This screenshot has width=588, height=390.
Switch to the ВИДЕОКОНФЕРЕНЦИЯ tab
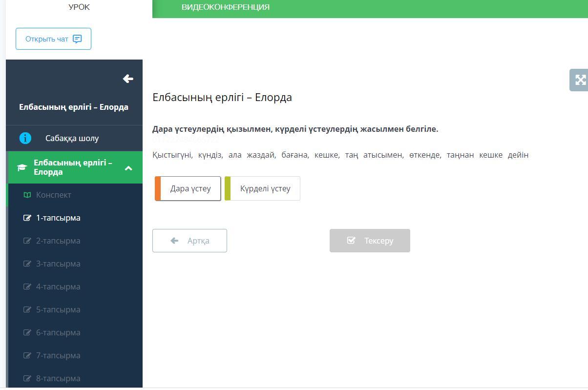coord(226,7)
